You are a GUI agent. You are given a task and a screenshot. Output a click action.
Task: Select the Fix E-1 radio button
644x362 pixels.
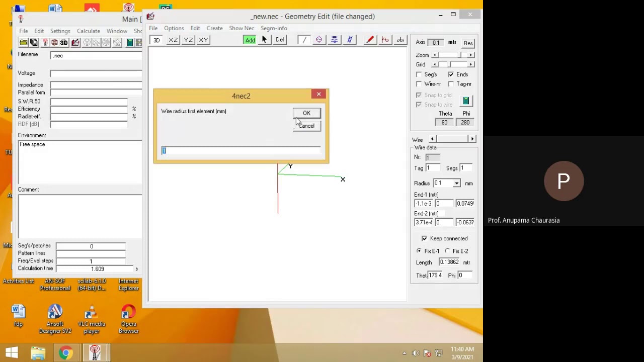coord(419,251)
